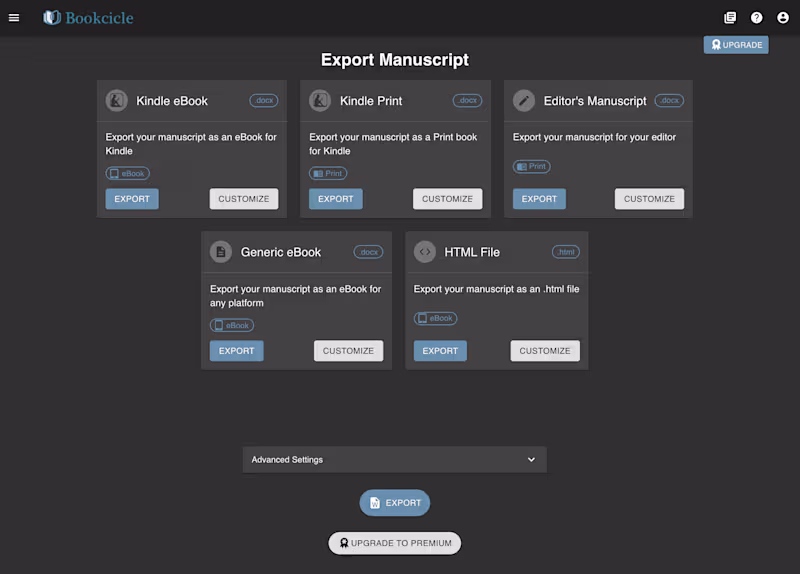Viewport: 800px width, 574px height.
Task: Export the Kindle eBook format
Action: tap(132, 199)
